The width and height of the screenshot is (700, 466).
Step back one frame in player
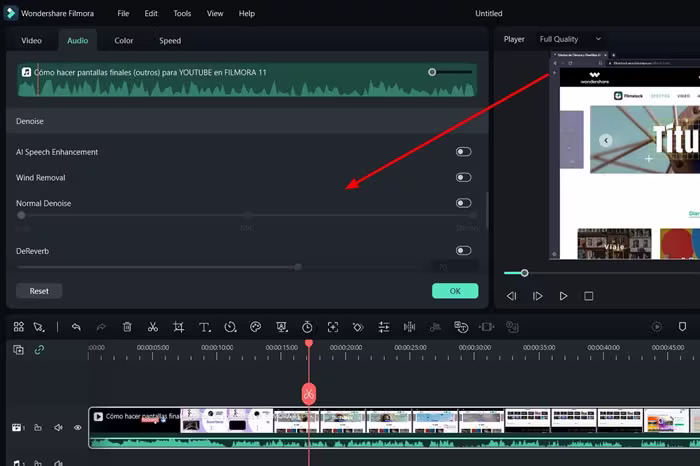click(512, 296)
